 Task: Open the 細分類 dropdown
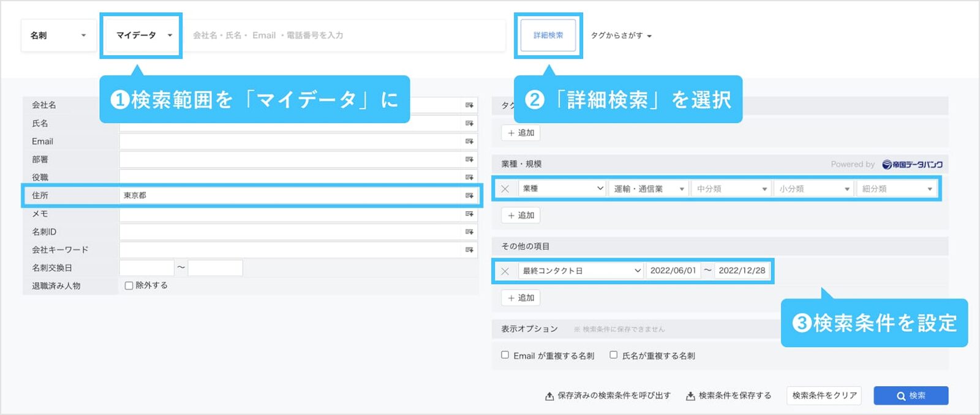point(897,189)
